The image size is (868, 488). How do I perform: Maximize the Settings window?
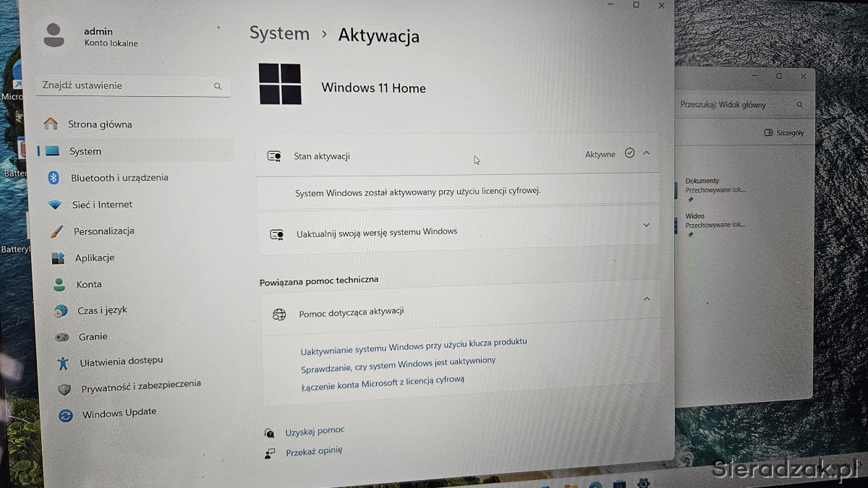pyautogui.click(x=636, y=4)
